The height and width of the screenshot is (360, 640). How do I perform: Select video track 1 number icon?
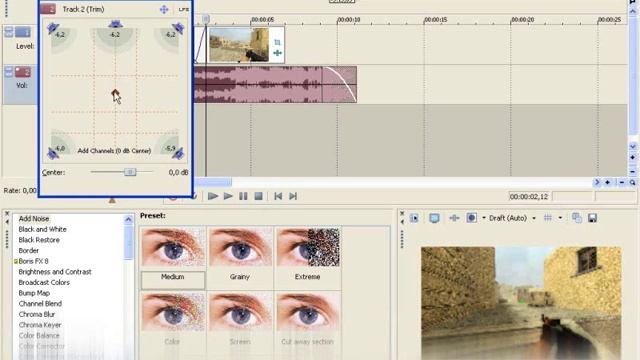[x=23, y=32]
